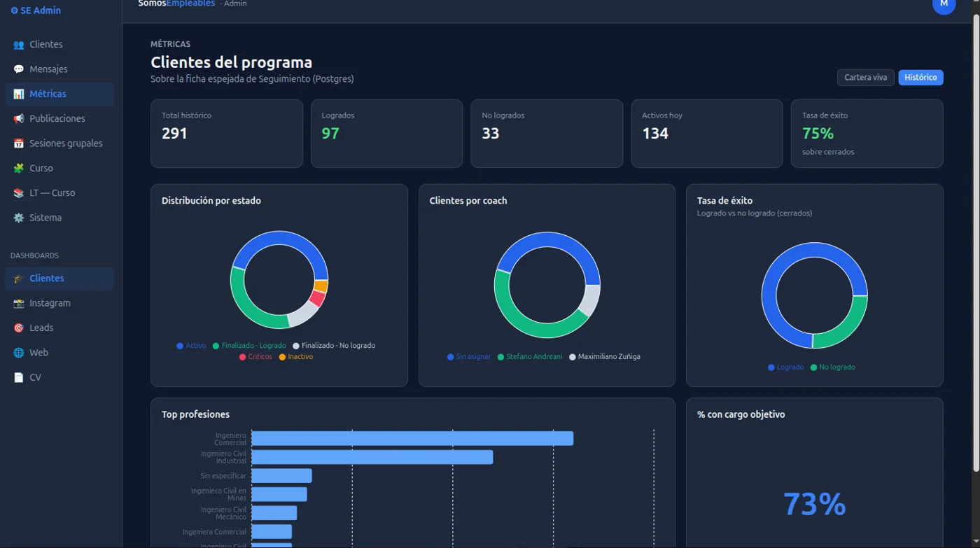Click the target icon beside Leads
Screen dimensions: 980x548
click(x=18, y=328)
